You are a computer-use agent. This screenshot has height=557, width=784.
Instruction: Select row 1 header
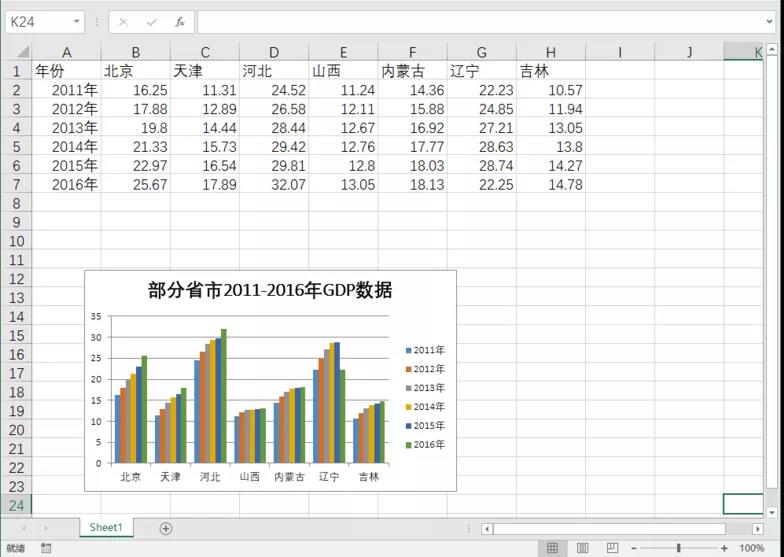point(16,71)
